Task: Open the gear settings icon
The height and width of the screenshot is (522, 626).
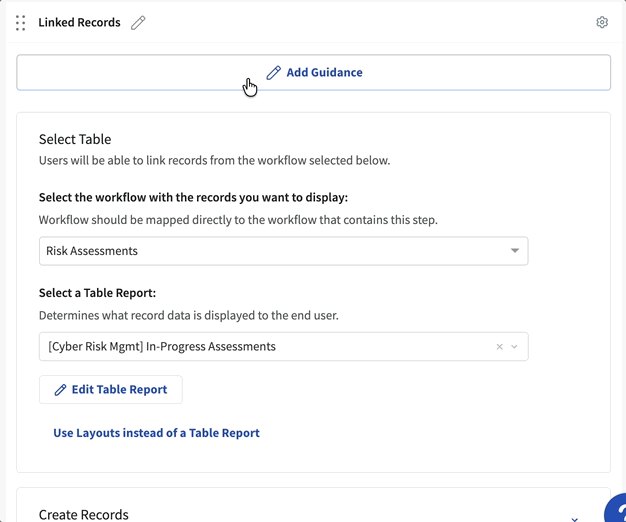Action: [x=602, y=22]
